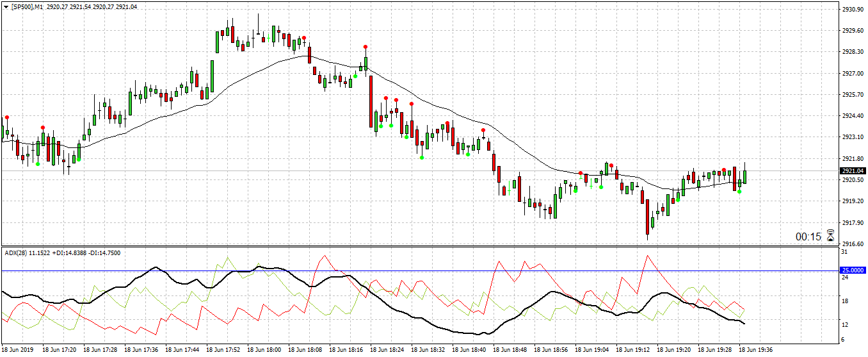Click the 31 value on ADX scale

click(845, 253)
